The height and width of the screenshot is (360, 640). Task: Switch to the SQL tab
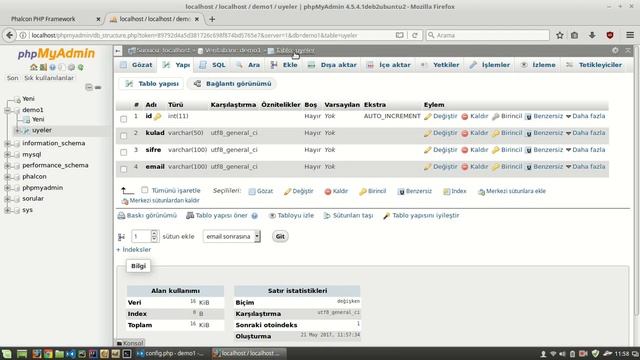(213, 65)
